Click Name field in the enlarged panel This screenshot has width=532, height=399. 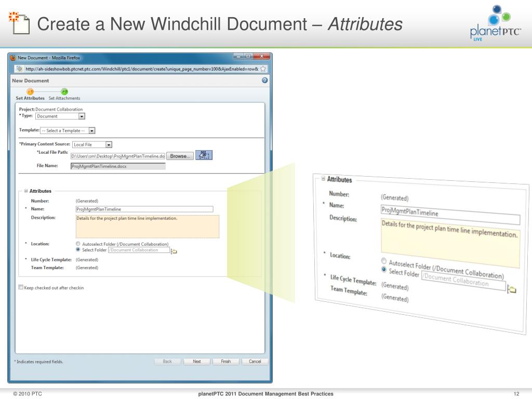pos(450,214)
